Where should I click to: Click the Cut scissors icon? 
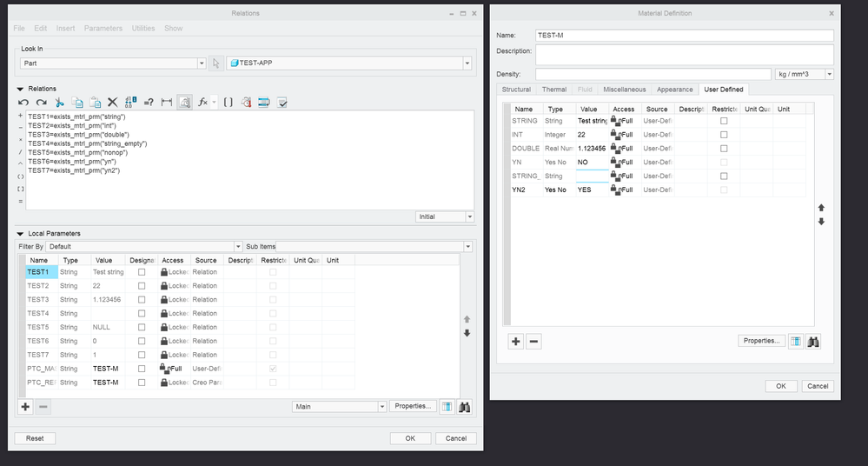(x=59, y=103)
